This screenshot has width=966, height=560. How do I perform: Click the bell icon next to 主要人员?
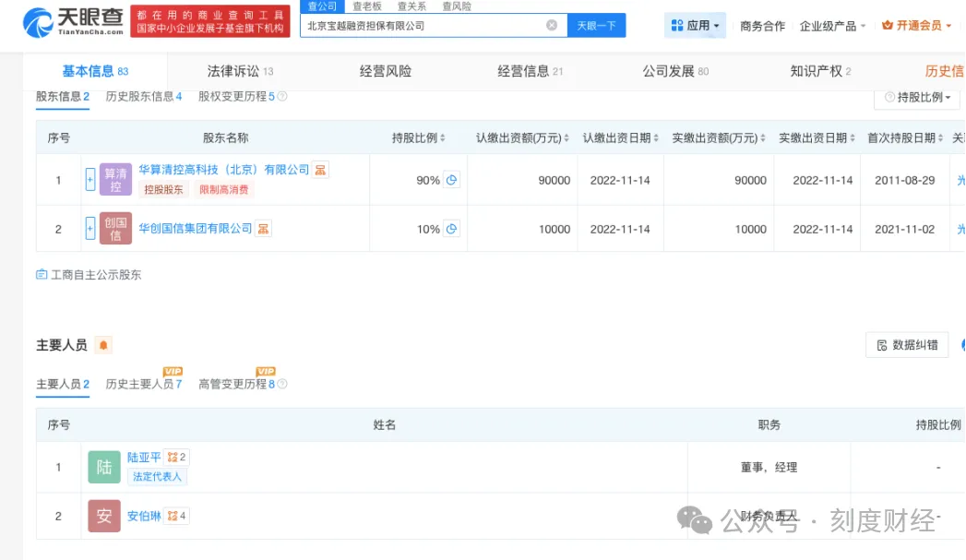pyautogui.click(x=103, y=345)
